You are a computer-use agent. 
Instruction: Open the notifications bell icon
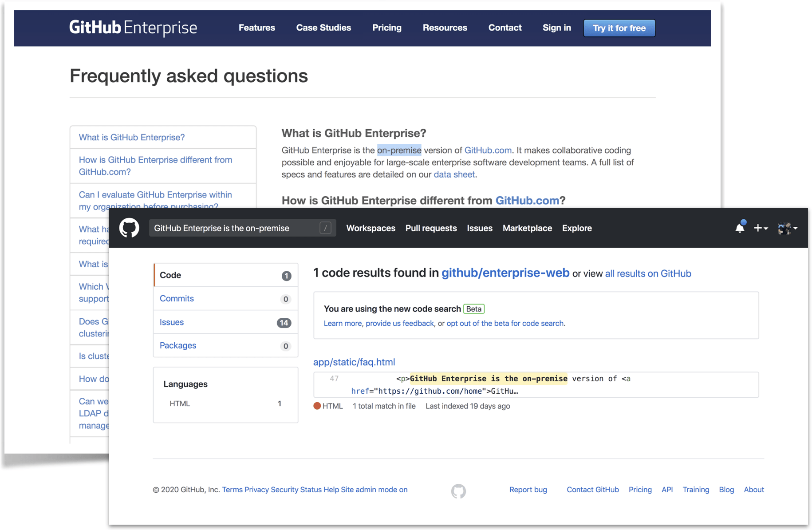click(x=740, y=227)
